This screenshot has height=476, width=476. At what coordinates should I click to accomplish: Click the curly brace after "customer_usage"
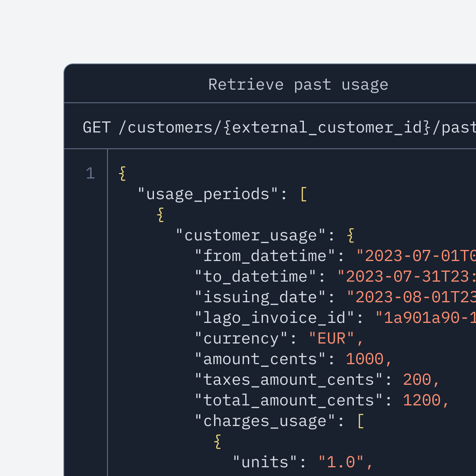pos(351,235)
